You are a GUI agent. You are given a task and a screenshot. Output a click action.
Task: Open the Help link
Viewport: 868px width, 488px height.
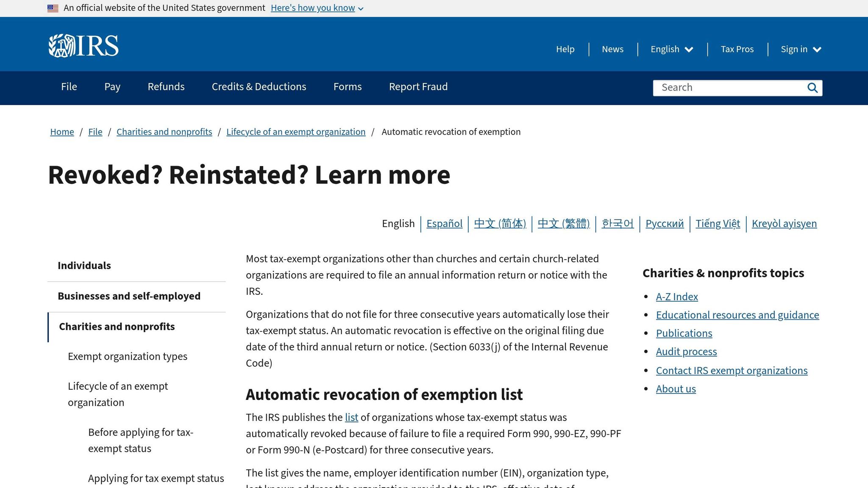(x=565, y=49)
